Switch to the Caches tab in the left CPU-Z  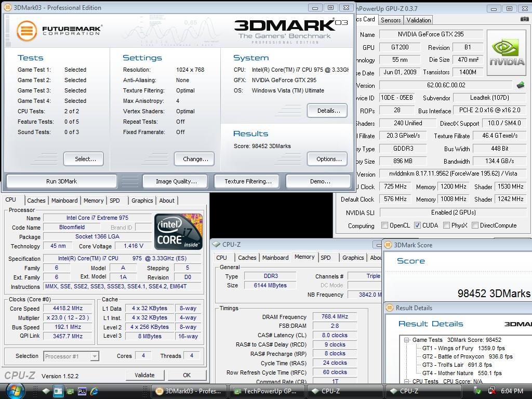tap(36, 201)
